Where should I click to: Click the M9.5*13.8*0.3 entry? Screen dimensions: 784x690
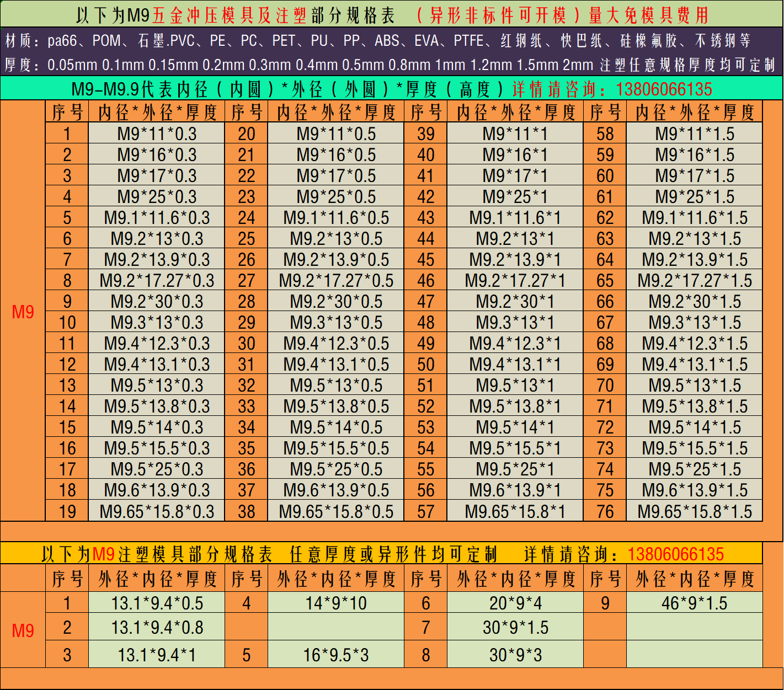(x=157, y=406)
